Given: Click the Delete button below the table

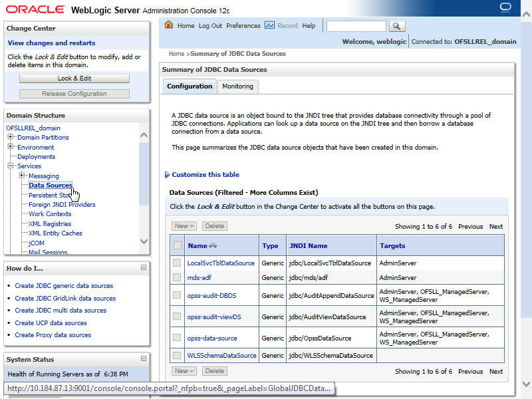Looking at the screenshot, I should click(215, 371).
